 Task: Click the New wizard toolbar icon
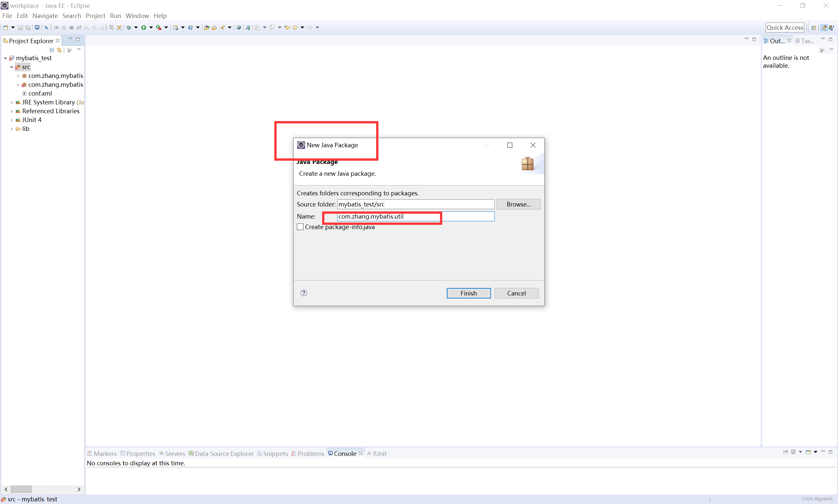click(x=6, y=27)
